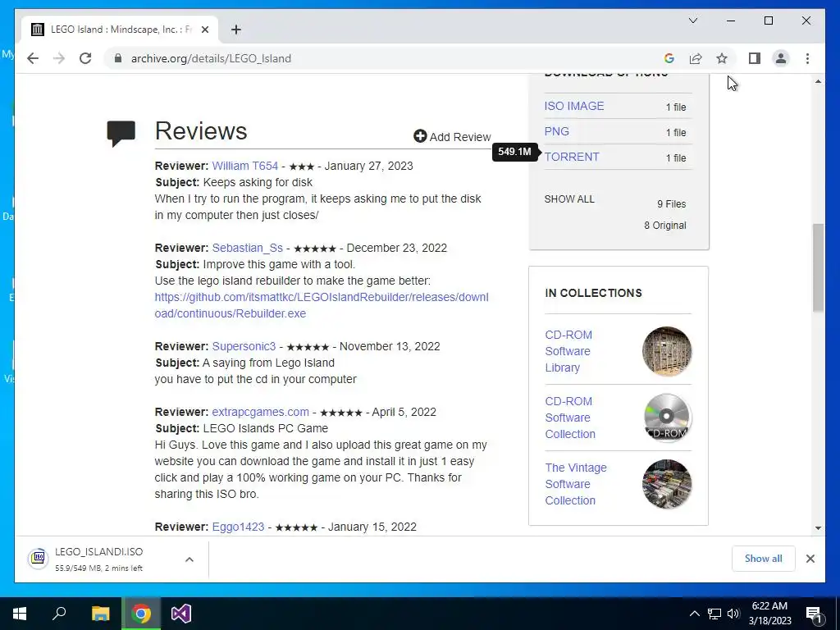Open reviewer William T654 profile

click(x=244, y=166)
